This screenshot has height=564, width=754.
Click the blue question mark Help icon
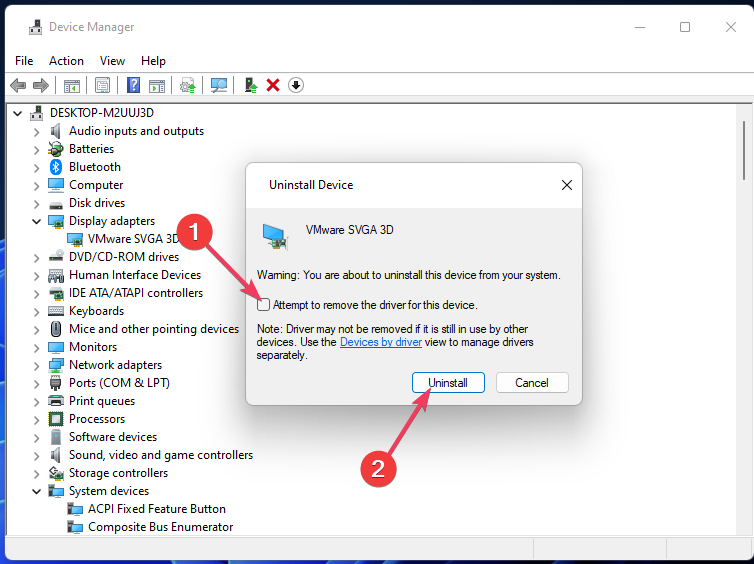(133, 85)
